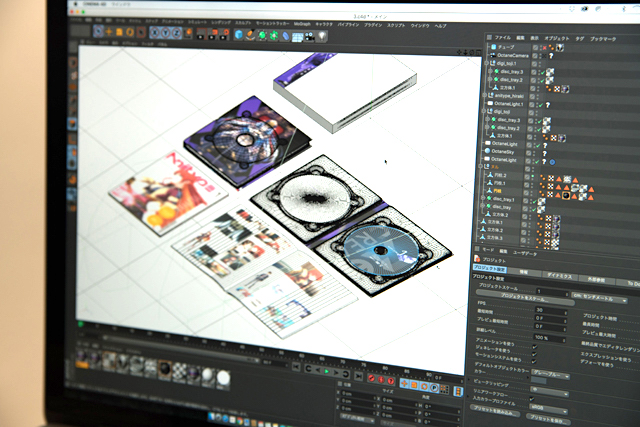Add a floor/environment grid object

pos(298,37)
